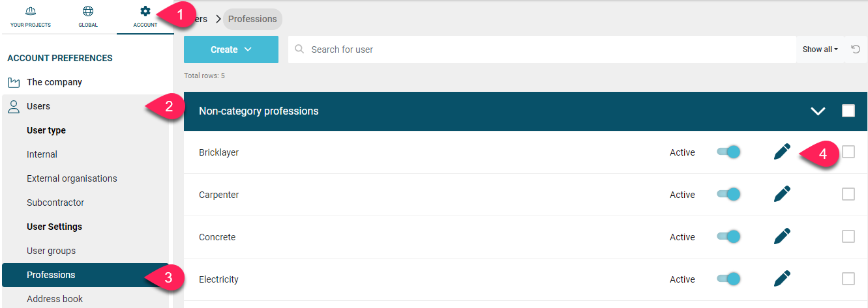Click the reset refresh icon beside Show all
The width and height of the screenshot is (868, 308).
(x=856, y=49)
